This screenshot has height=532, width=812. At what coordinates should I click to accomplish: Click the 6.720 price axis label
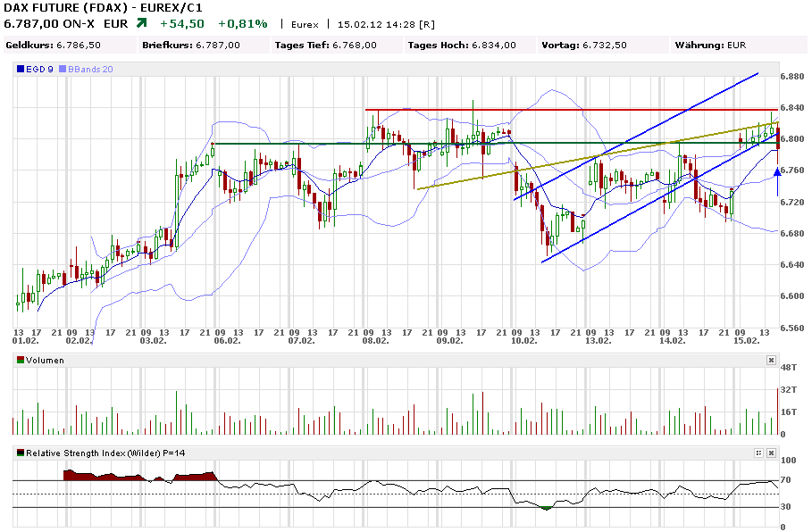(792, 202)
